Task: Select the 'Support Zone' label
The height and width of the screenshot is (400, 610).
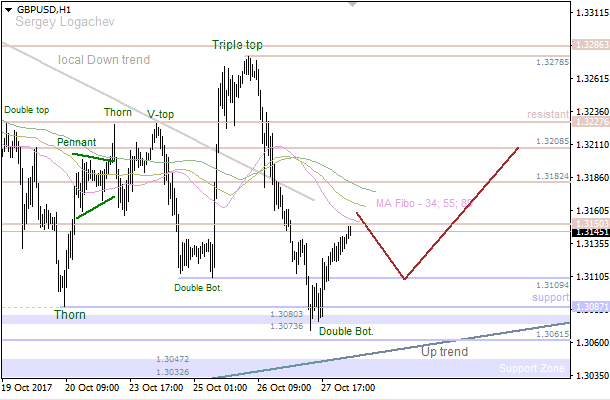Action: (x=533, y=369)
